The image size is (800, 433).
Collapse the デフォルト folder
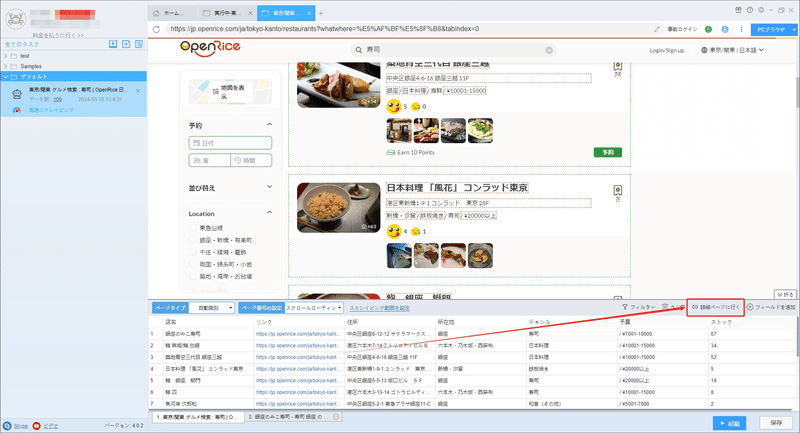pos(5,77)
